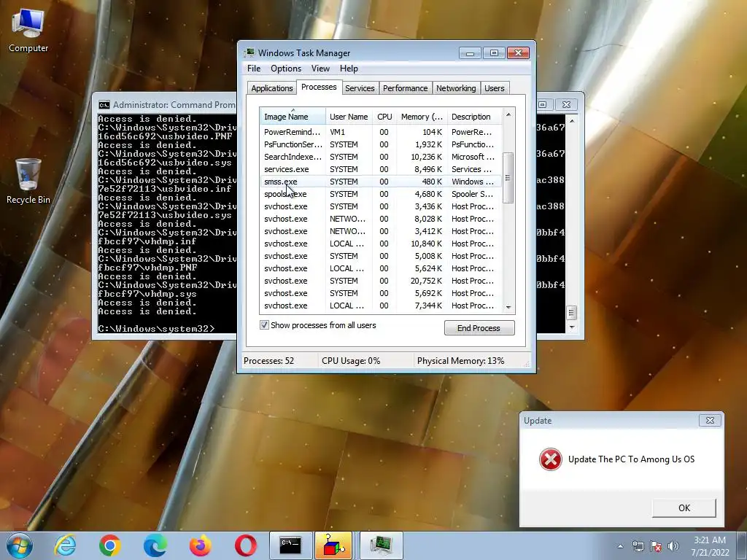Click the Task Manager taskbar button
The height and width of the screenshot is (560, 747).
tap(381, 545)
